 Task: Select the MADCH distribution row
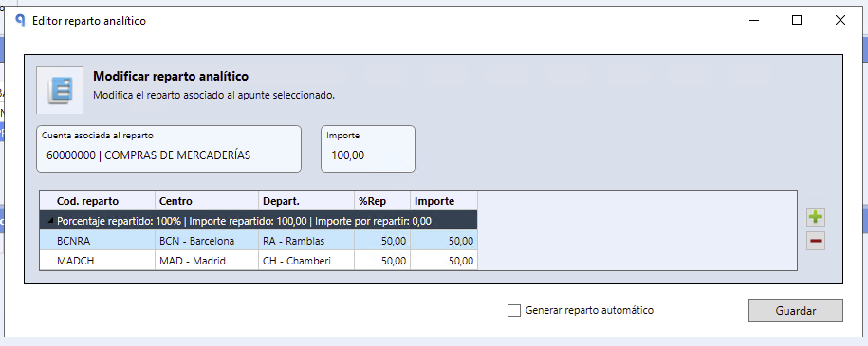[x=259, y=260]
